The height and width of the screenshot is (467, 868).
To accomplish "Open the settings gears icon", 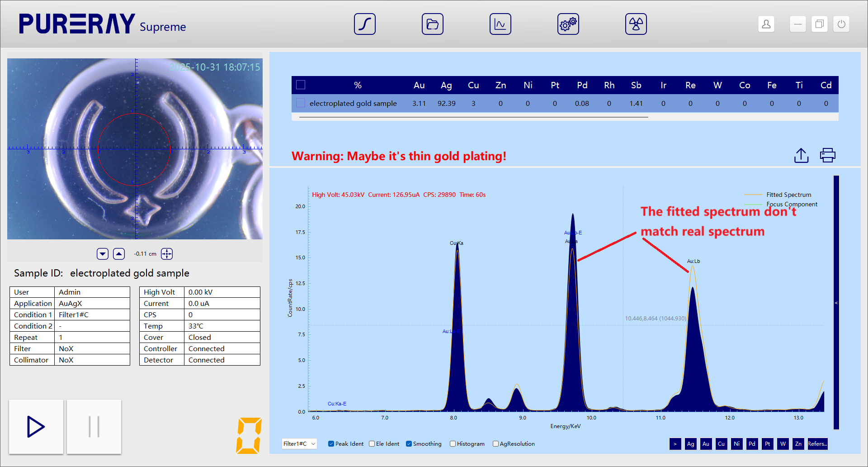I will pyautogui.click(x=568, y=24).
